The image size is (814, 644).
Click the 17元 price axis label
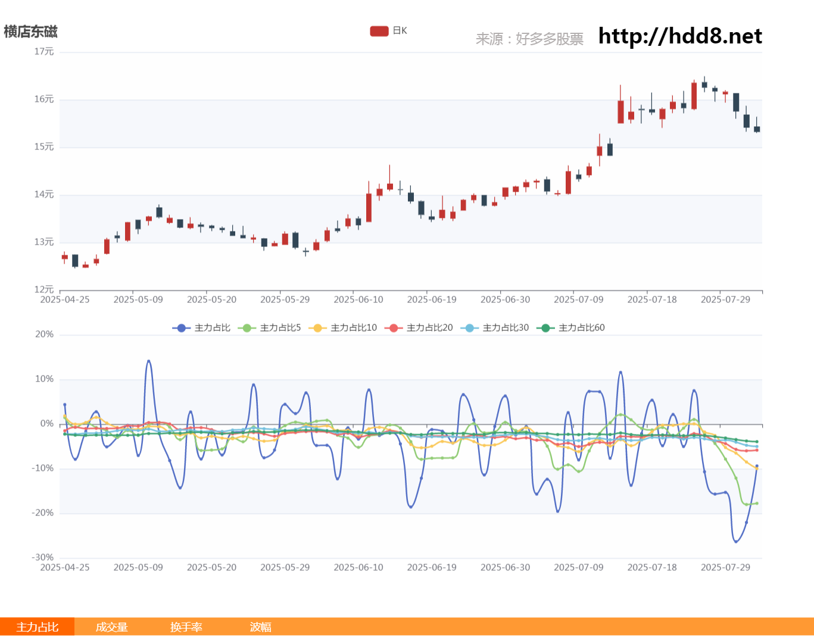[44, 52]
